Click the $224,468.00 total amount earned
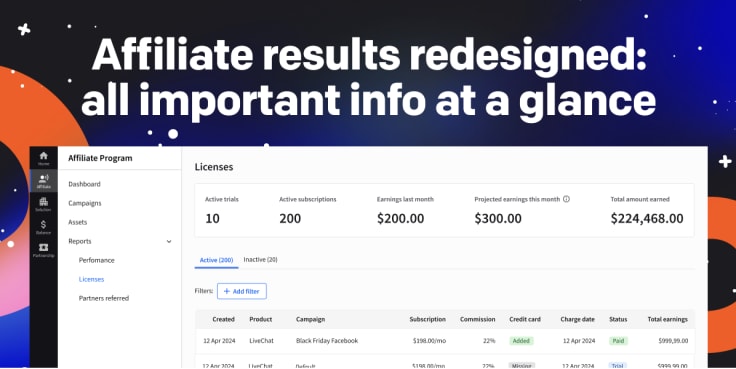 pyautogui.click(x=647, y=218)
